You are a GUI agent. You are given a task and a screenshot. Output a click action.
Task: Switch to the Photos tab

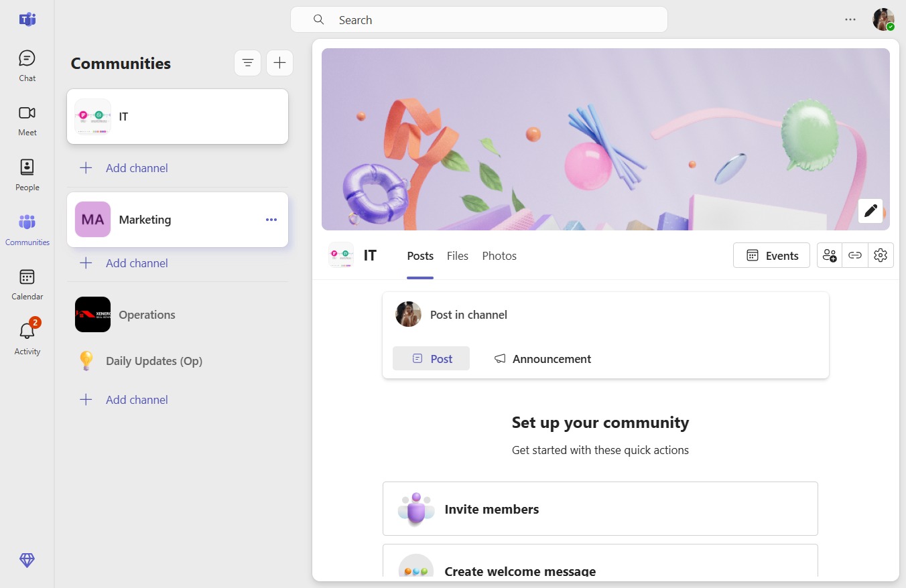pos(499,256)
